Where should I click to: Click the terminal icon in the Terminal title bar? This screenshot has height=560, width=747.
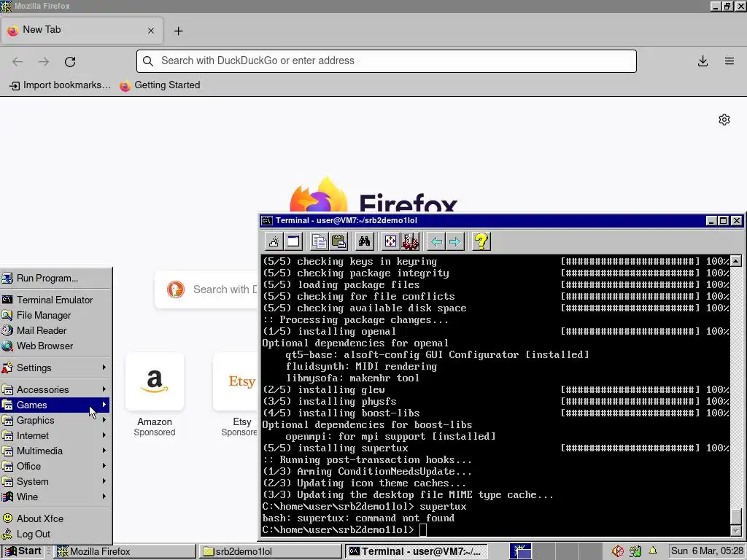click(267, 220)
